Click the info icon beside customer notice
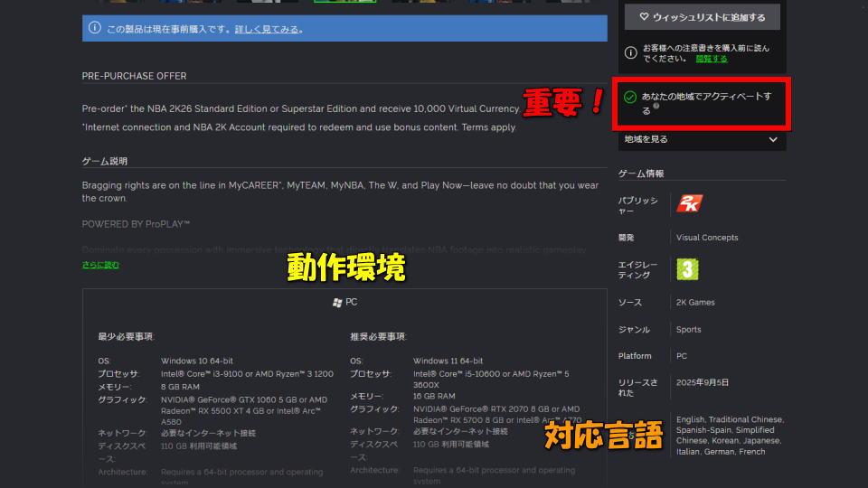Screen dimensions: 868x488 click(630, 53)
